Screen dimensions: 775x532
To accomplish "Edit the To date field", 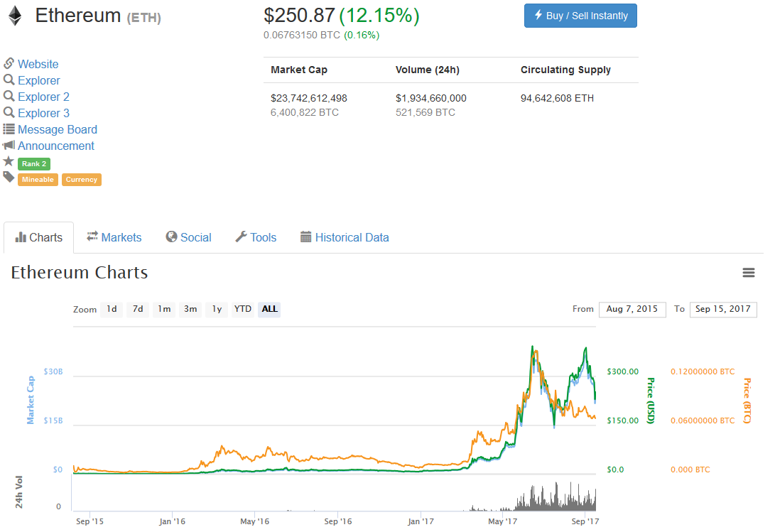I will tap(723, 309).
